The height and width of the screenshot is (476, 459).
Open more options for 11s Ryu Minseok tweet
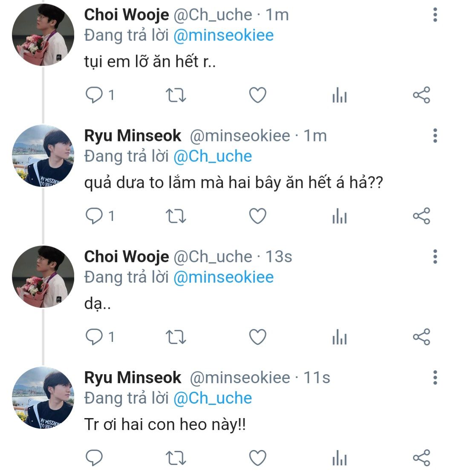pos(435,378)
